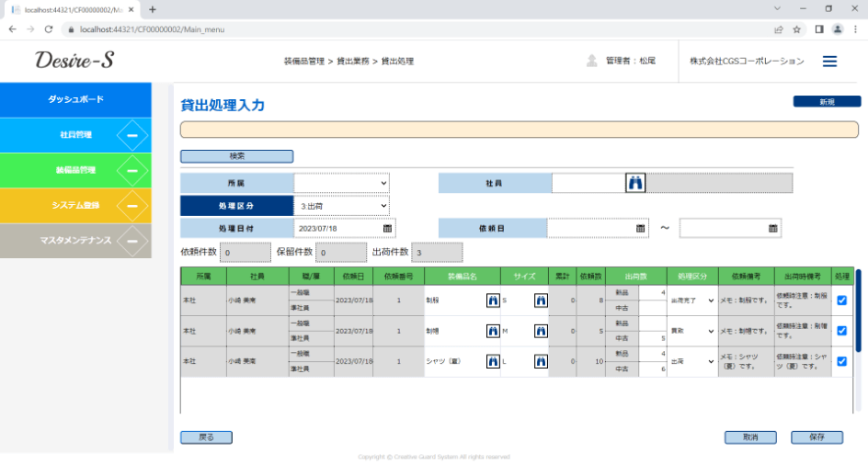The height and width of the screenshot is (465, 868).
Task: Open calendar picker for 依頼日 start date
Action: pos(641,228)
